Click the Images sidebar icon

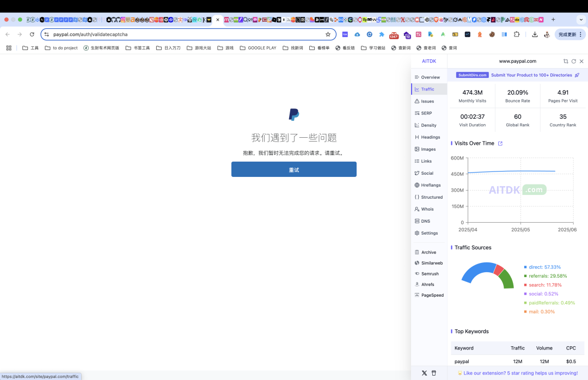tap(416, 149)
